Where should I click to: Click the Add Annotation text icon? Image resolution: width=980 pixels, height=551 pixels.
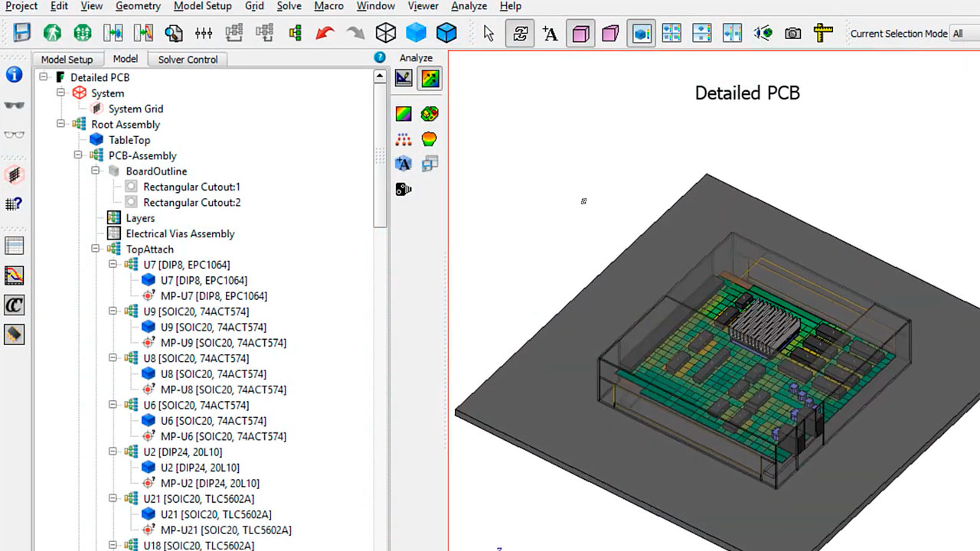[550, 33]
